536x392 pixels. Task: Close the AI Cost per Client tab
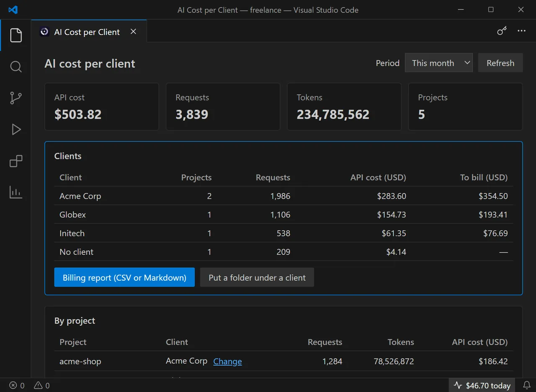(133, 31)
